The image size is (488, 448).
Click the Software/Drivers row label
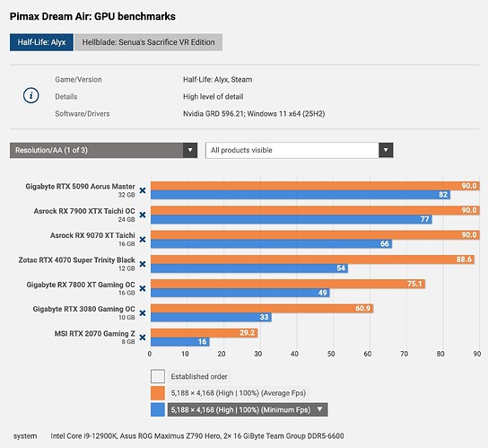83,114
